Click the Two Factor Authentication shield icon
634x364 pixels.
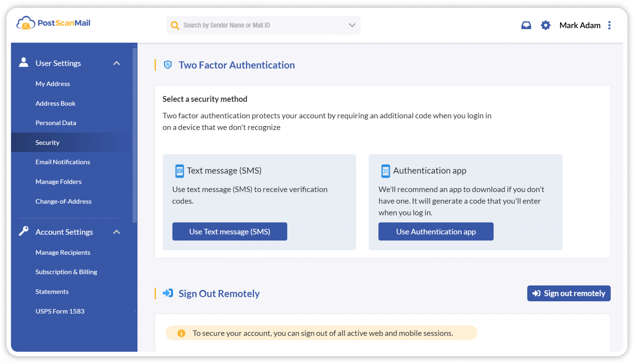coord(168,65)
